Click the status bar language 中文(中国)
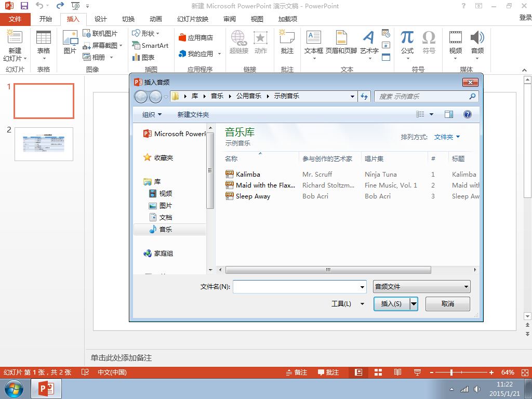Image resolution: width=532 pixels, height=399 pixels. pyautogui.click(x=112, y=372)
